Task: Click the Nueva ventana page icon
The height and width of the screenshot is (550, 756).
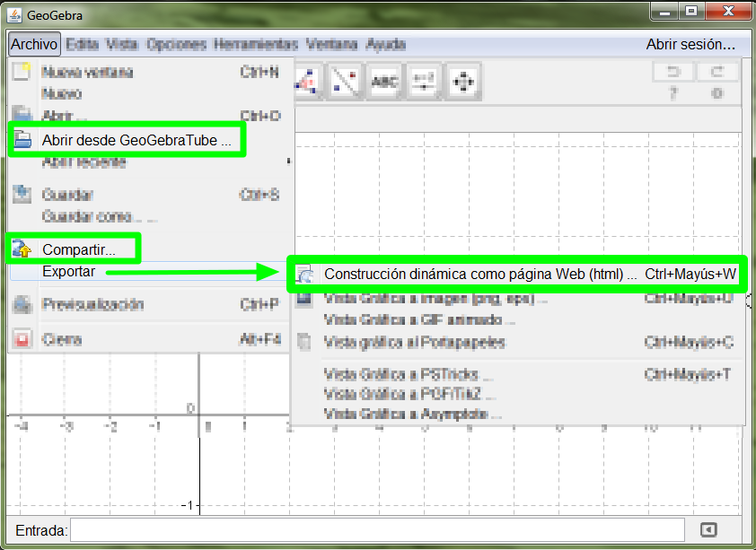Action: pyautogui.click(x=22, y=71)
